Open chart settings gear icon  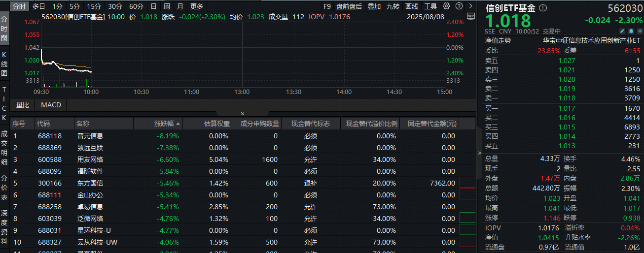[446, 6]
